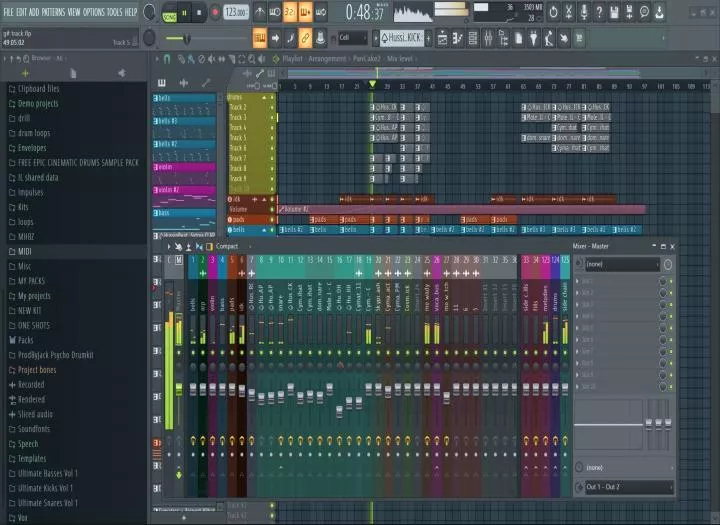Expand mixer effect Slot 1 arrow

pos(578,281)
